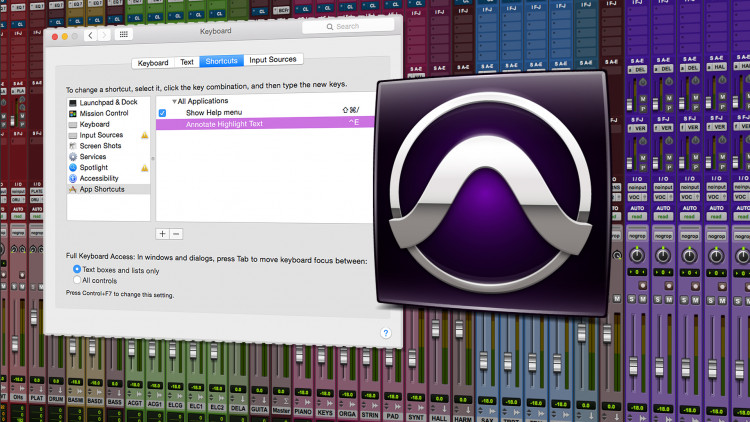Select the App Shortcuts sidebar icon
The height and width of the screenshot is (422, 750).
click(x=73, y=189)
